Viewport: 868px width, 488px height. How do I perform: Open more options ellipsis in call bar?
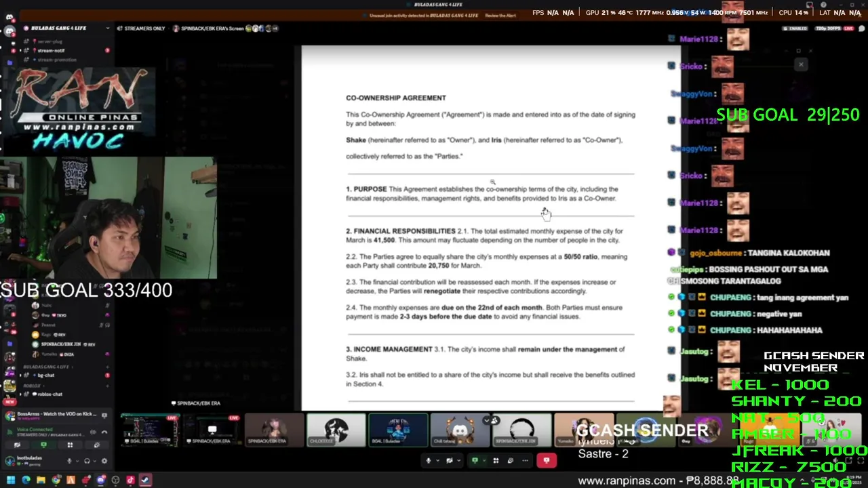coord(525,461)
